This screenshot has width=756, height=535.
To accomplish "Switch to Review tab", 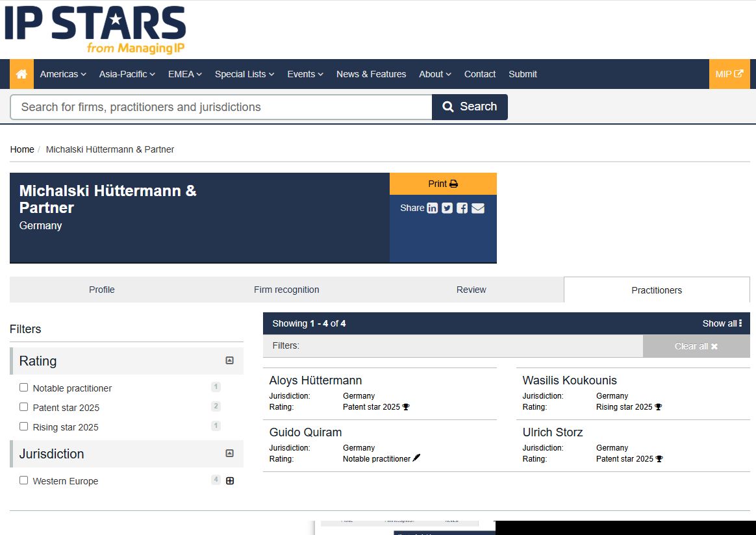I will point(471,290).
